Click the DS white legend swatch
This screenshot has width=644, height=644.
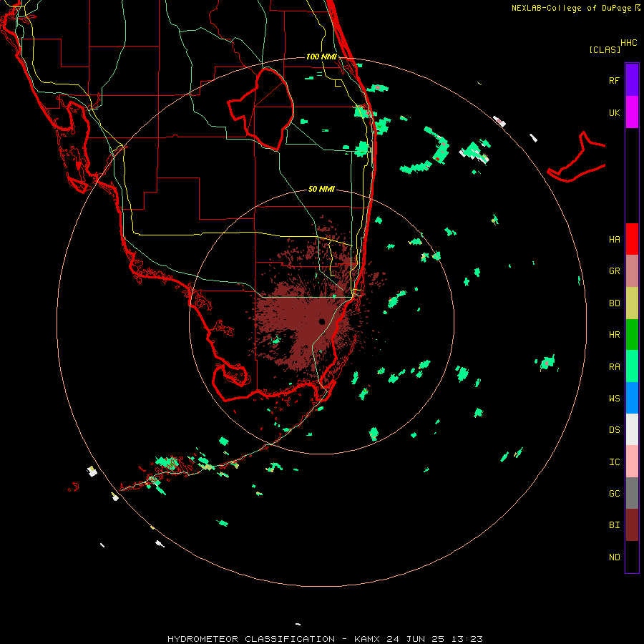(632, 429)
